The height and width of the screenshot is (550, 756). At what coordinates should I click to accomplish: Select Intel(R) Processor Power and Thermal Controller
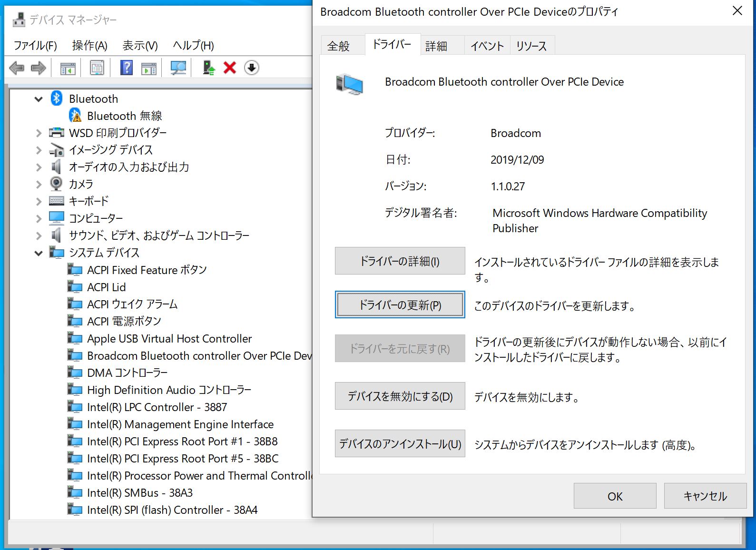[200, 475]
